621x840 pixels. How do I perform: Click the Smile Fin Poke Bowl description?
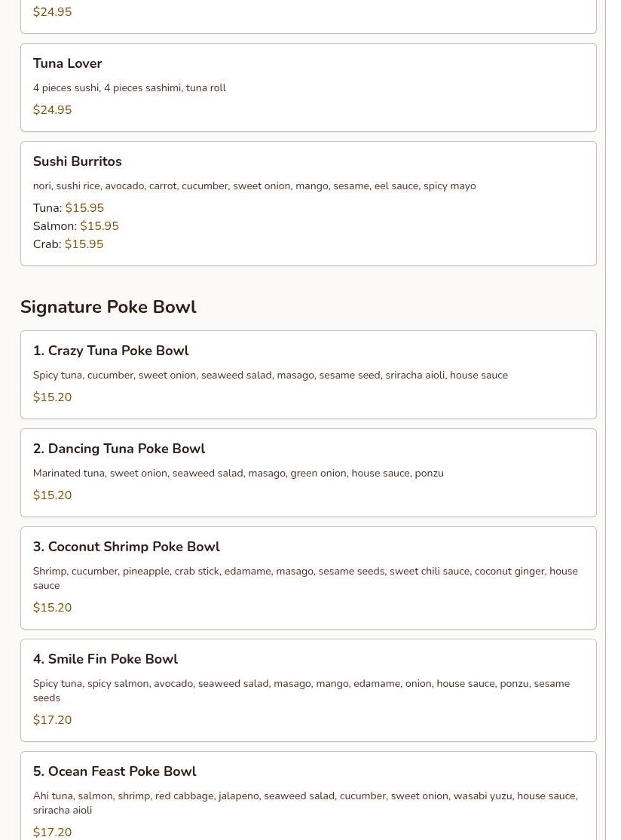coord(301,691)
